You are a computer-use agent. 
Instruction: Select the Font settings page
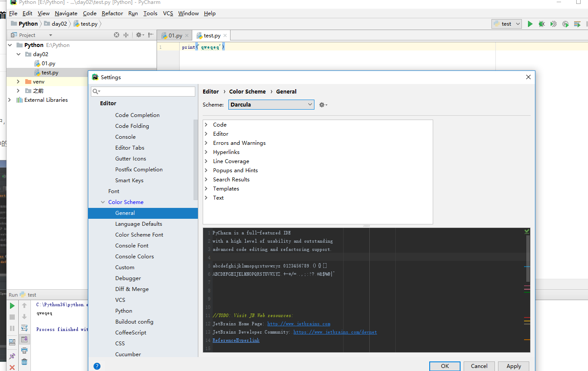(x=114, y=191)
